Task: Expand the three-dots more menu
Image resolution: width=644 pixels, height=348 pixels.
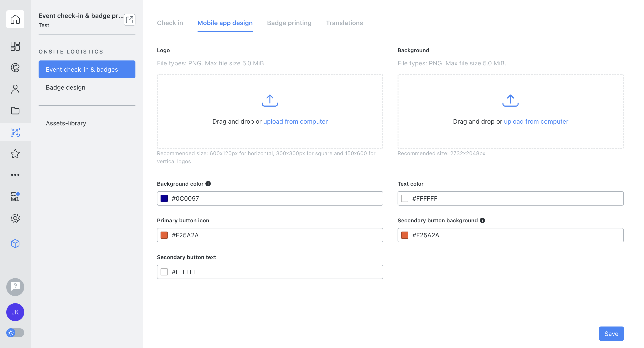Action: (x=15, y=175)
